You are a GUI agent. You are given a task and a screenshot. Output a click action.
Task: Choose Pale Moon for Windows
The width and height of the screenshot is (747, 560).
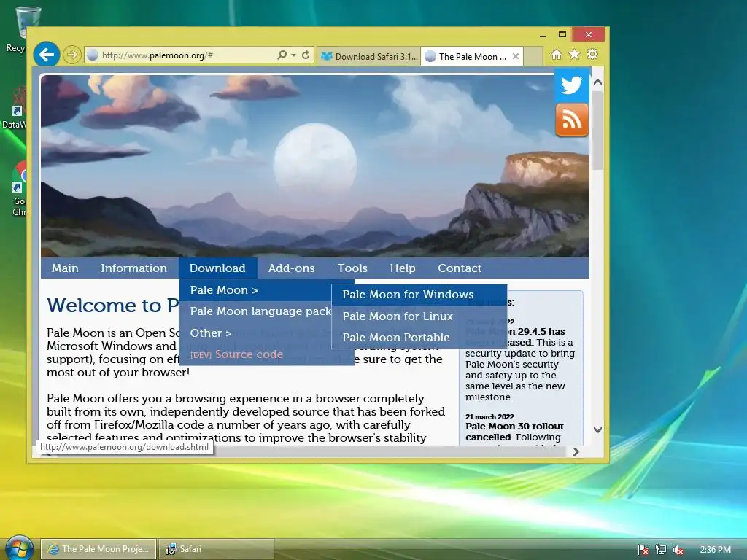point(419,295)
